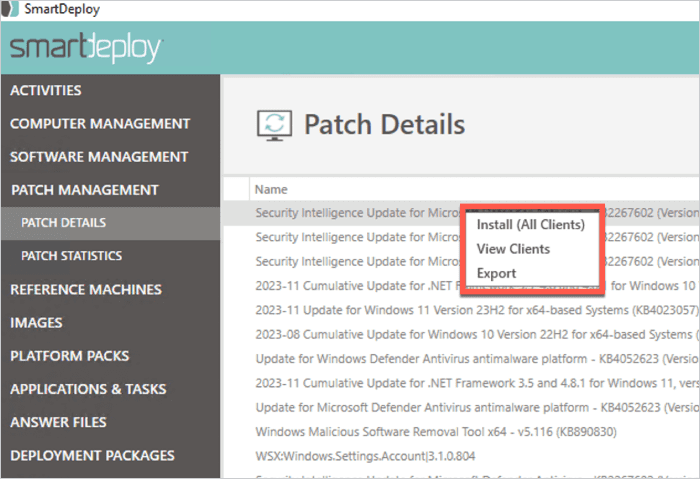Select the 2023-11 .NET Framework 3.5 and 4.8.1 Windows 11 row
This screenshot has height=479, width=700.
point(462,383)
